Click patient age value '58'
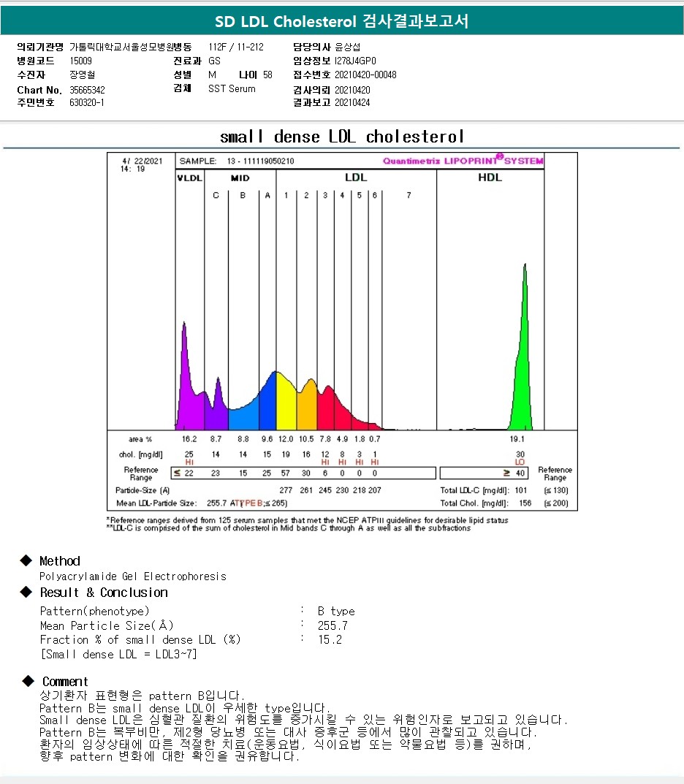Screen dimensions: 684x784 (267, 75)
